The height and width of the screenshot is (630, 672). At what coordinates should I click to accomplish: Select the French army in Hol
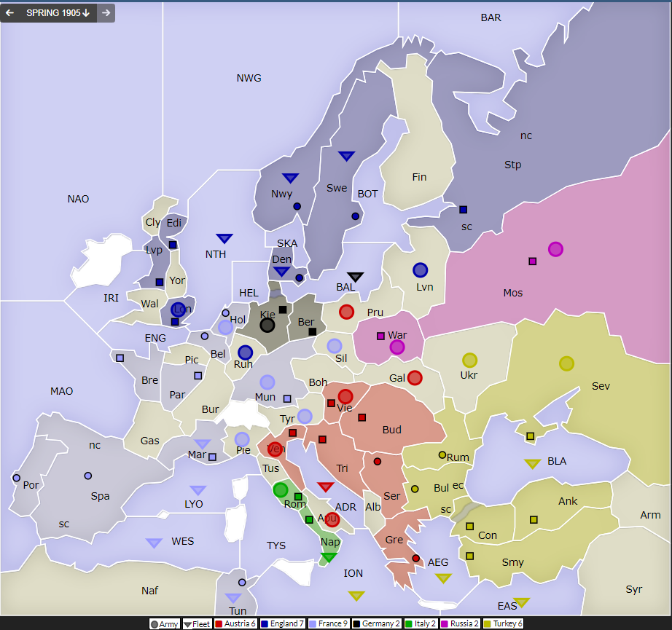coord(225,327)
